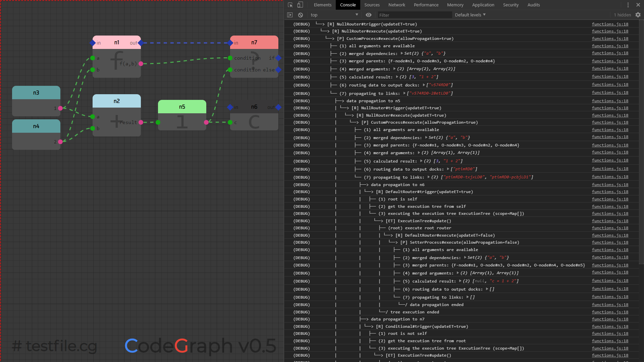The image size is (644, 362).
Task: Switch to the Sources tab
Action: 372,5
